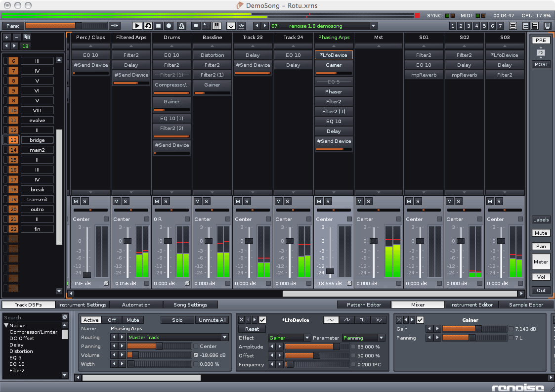Image resolution: width=555 pixels, height=392 pixels.
Task: Enable the Gainer device checkbox in DSP panel
Action: click(x=420, y=320)
